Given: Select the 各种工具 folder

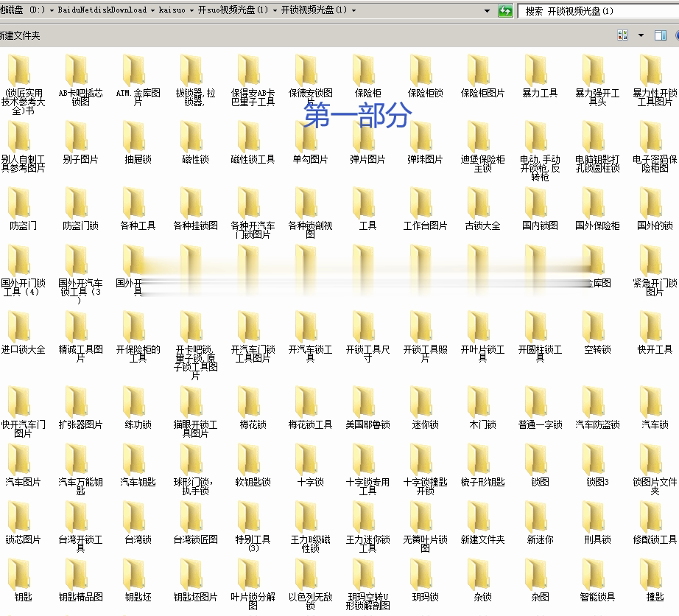Looking at the screenshot, I should (138, 209).
